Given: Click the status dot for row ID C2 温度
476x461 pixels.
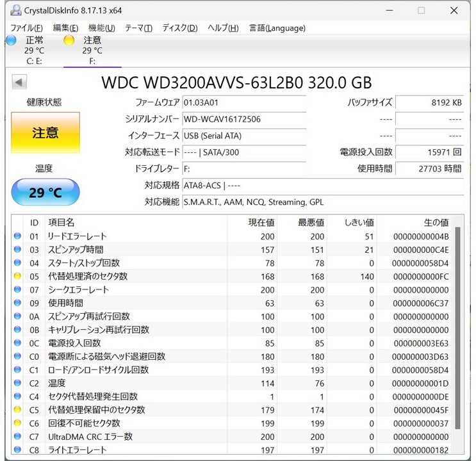Looking at the screenshot, I should click(17, 383).
